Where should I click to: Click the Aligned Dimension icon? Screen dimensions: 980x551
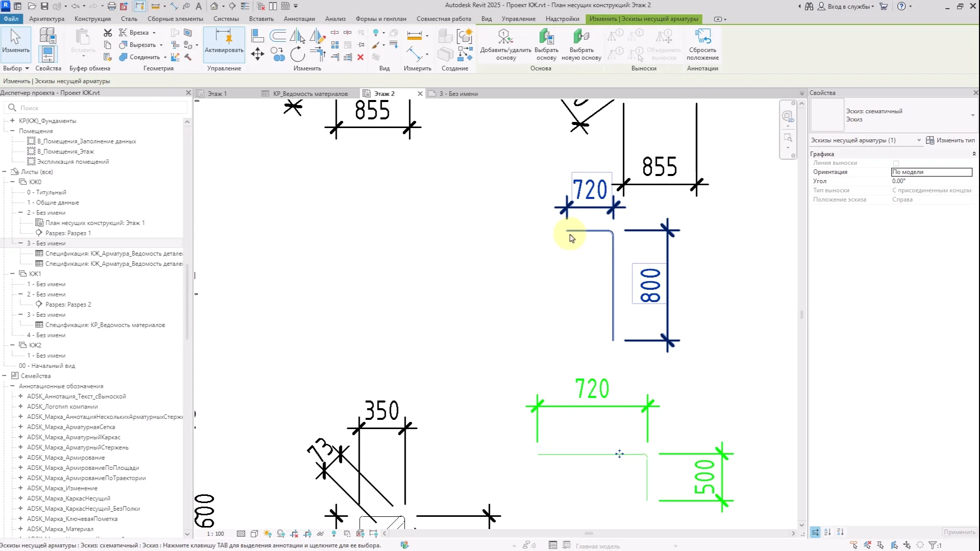413,54
